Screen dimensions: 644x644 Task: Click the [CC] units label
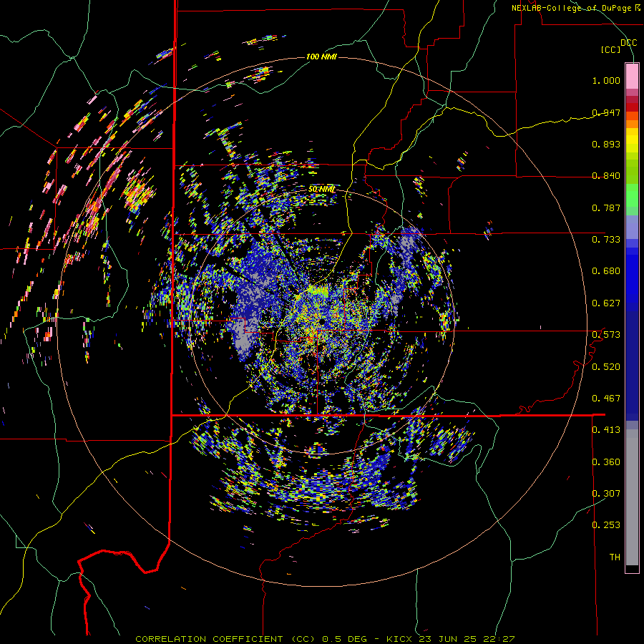[611, 49]
